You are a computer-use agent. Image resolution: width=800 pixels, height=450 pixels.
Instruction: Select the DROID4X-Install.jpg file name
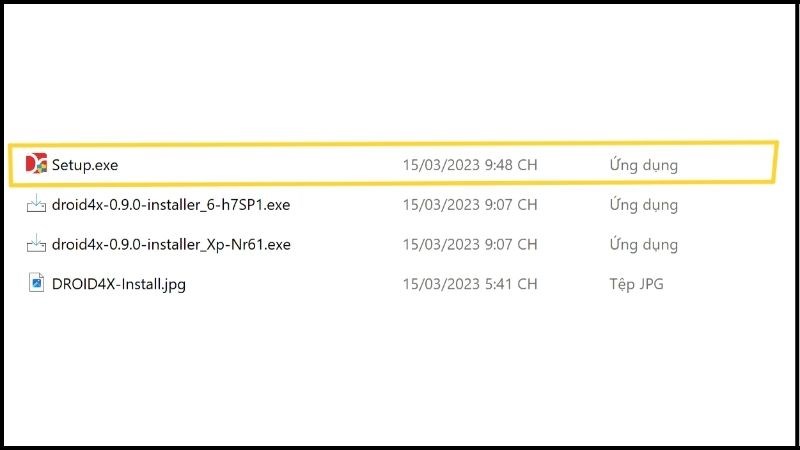click(x=119, y=284)
